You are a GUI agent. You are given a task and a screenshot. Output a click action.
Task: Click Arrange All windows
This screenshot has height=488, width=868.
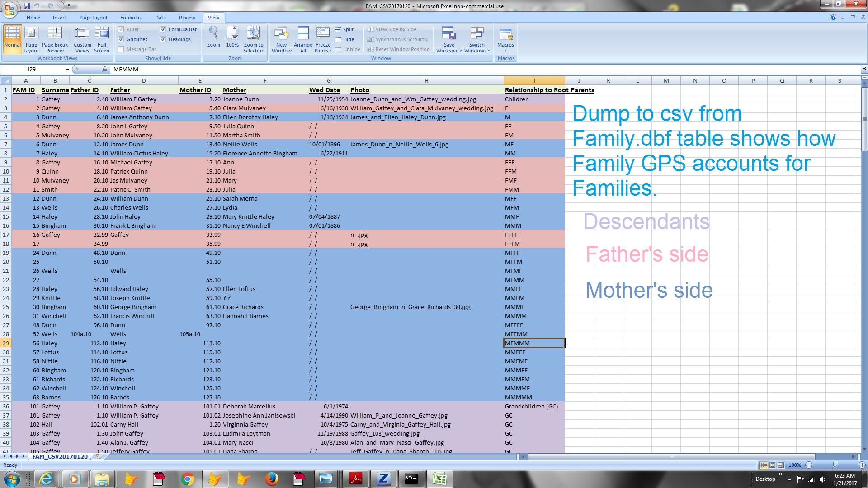click(x=303, y=39)
